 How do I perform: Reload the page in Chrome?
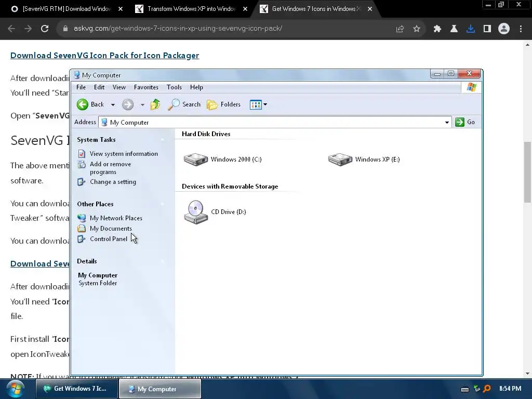[45, 29]
